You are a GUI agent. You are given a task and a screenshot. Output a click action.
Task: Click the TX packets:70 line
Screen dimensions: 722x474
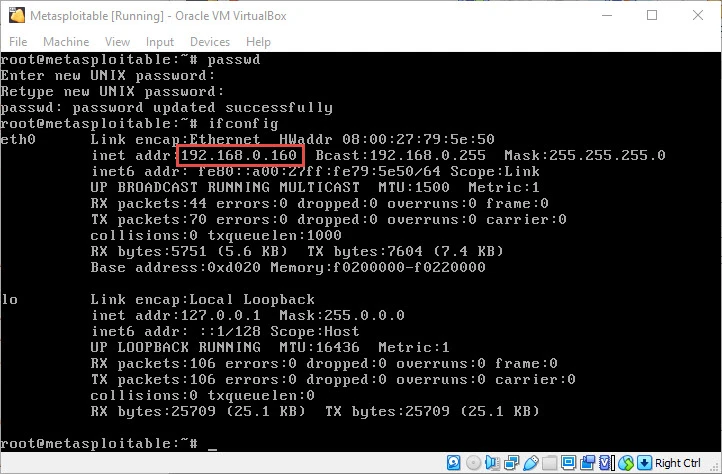click(x=328, y=219)
